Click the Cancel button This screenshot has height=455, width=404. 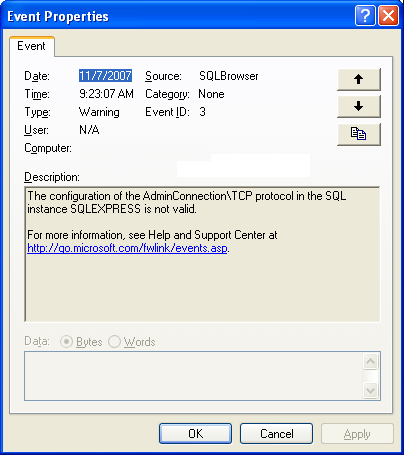click(x=276, y=434)
